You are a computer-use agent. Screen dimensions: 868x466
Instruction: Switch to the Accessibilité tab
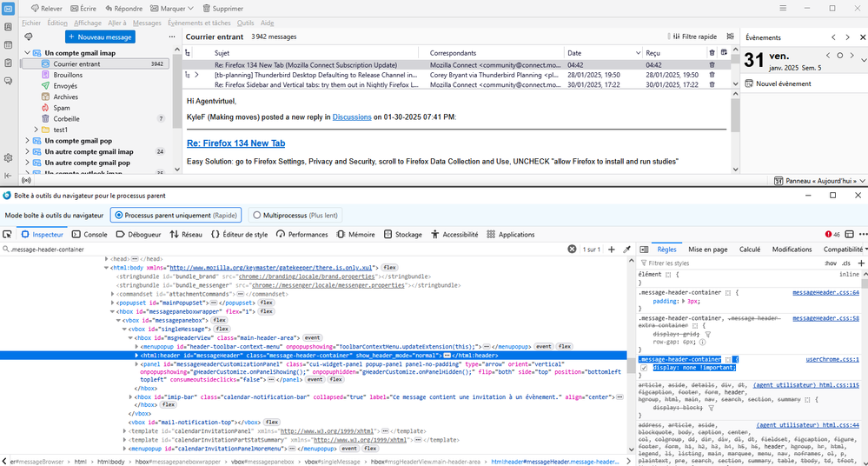454,235
